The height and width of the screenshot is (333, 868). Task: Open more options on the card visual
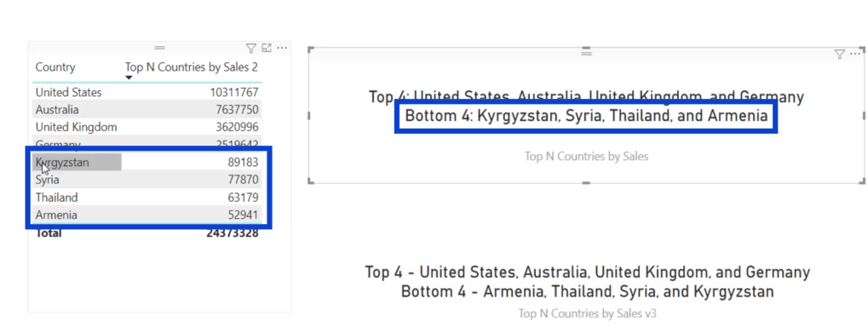point(855,55)
